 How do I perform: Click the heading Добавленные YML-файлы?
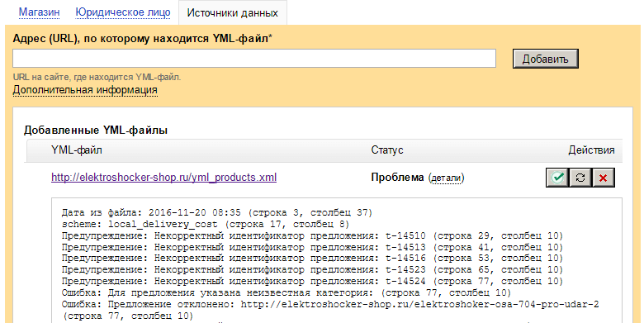[x=96, y=131]
